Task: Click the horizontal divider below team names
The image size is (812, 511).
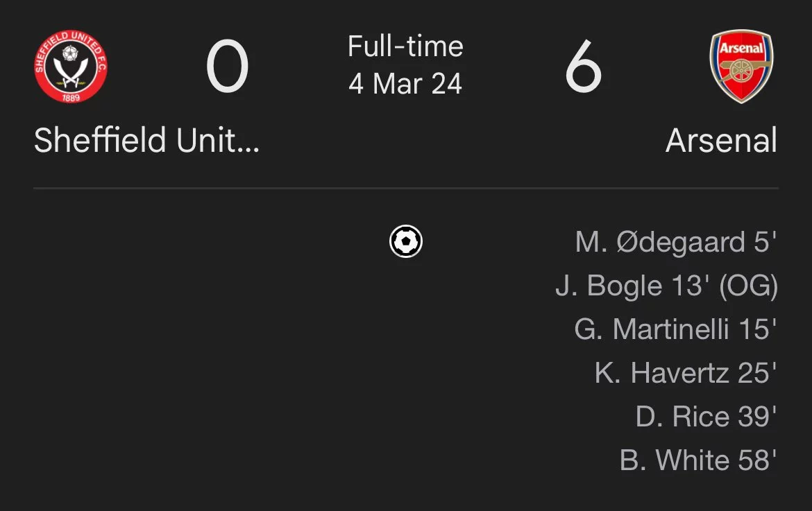Action: click(406, 189)
